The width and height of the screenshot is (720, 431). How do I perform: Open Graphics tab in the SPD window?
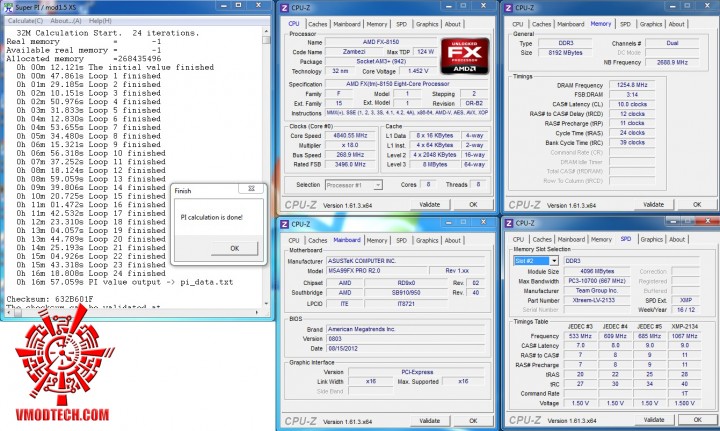(x=652, y=239)
